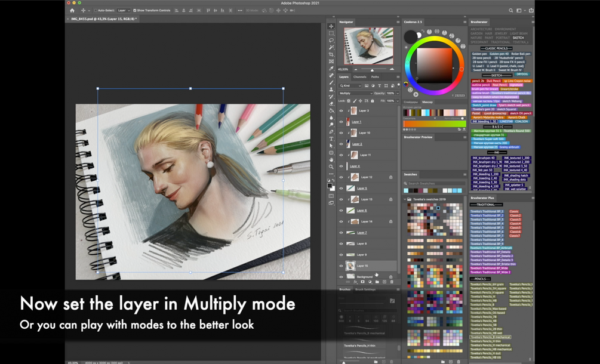Select the Pen tool
The width and height of the screenshot is (600, 364).
click(331, 132)
